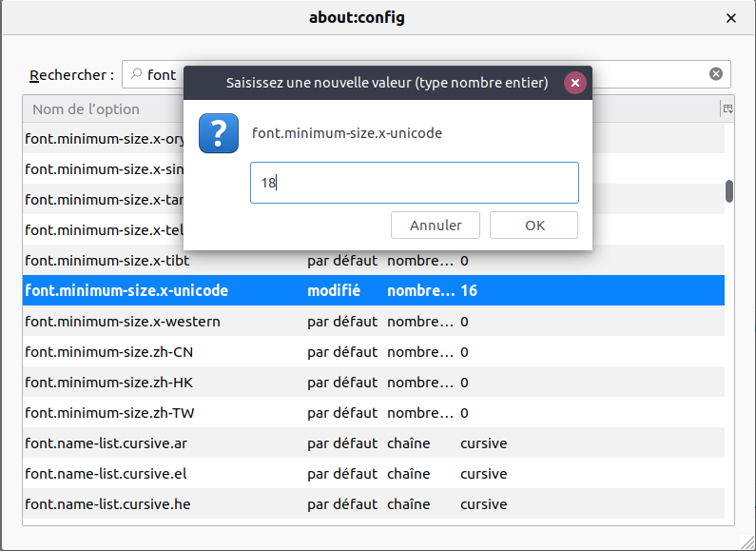Select font.minimum-size.x-unicode row
Image resolution: width=756 pixels, height=551 pixels.
click(x=126, y=291)
